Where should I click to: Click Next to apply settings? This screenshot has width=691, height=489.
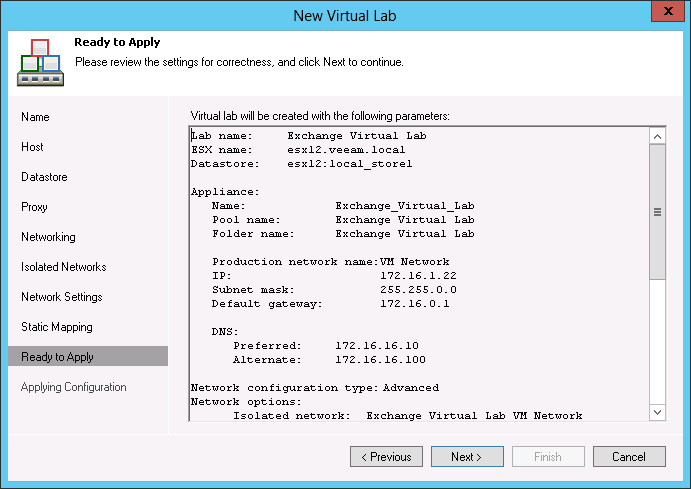(467, 457)
